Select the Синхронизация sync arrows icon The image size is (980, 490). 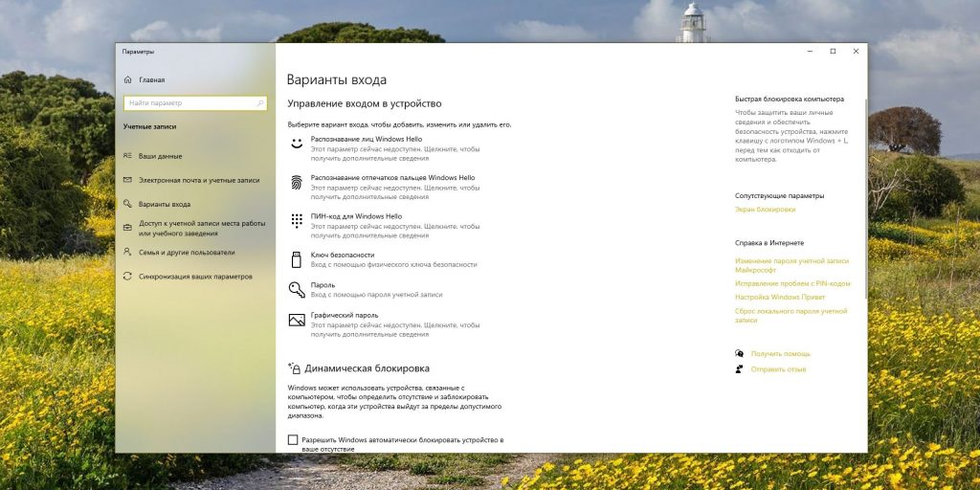[128, 277]
